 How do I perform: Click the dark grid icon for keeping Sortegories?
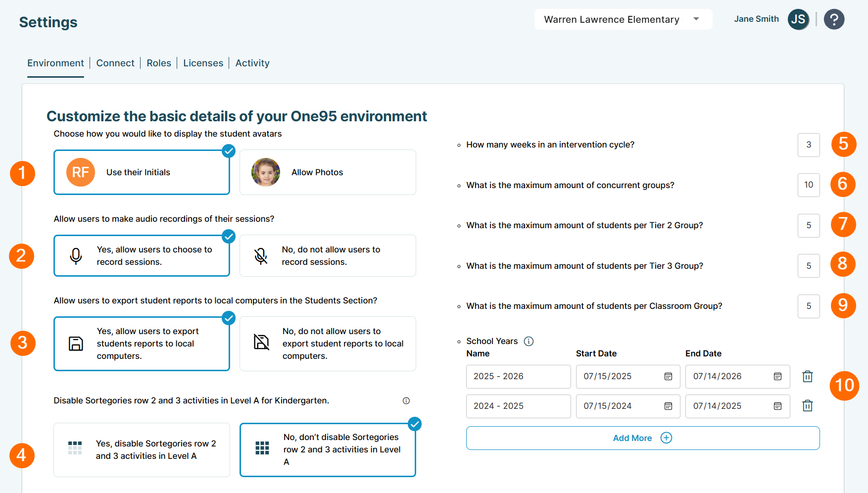tap(262, 448)
